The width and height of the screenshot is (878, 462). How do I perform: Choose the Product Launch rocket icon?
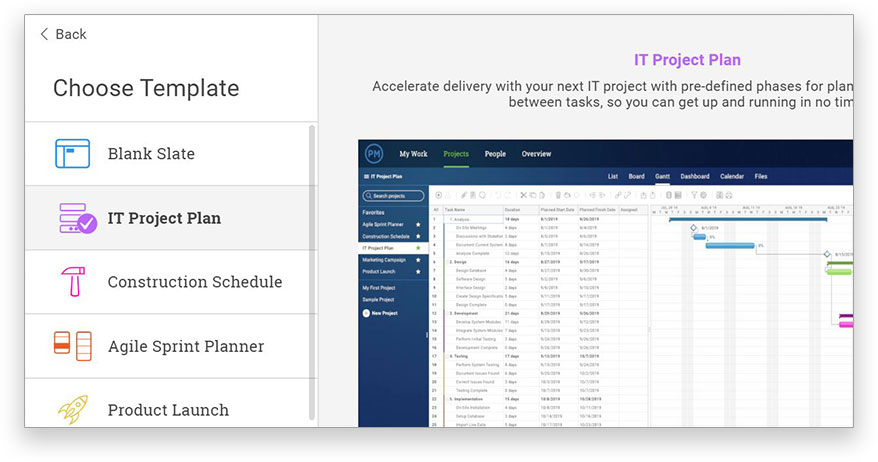tap(73, 409)
